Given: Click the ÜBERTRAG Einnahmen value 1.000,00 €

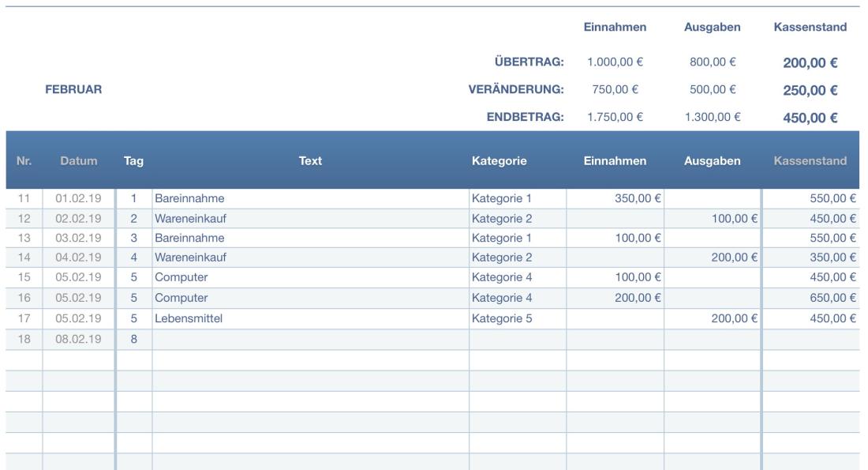Looking at the screenshot, I should [x=615, y=62].
